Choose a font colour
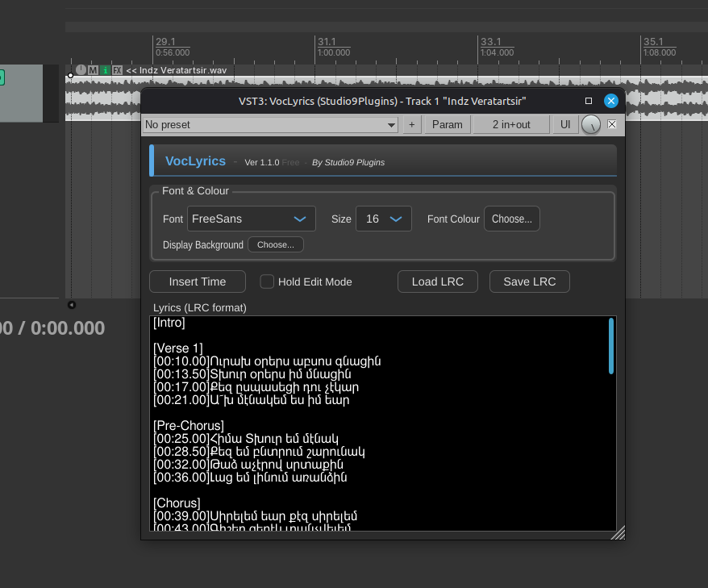 point(511,219)
